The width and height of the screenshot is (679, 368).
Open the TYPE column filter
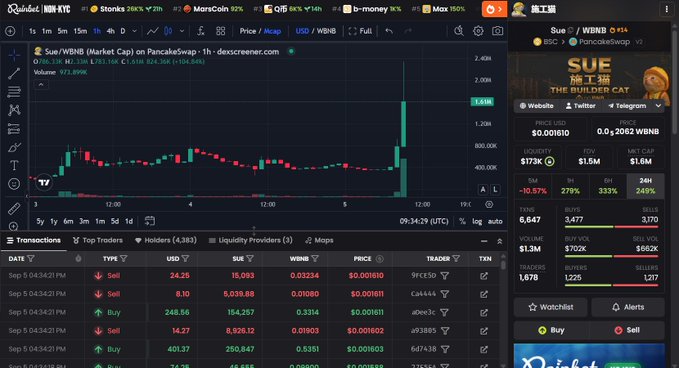(x=124, y=259)
